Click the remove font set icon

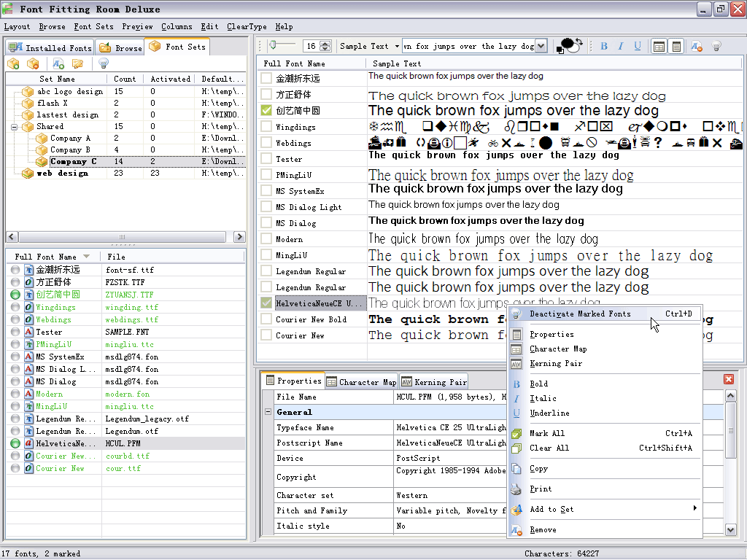pyautogui.click(x=33, y=64)
